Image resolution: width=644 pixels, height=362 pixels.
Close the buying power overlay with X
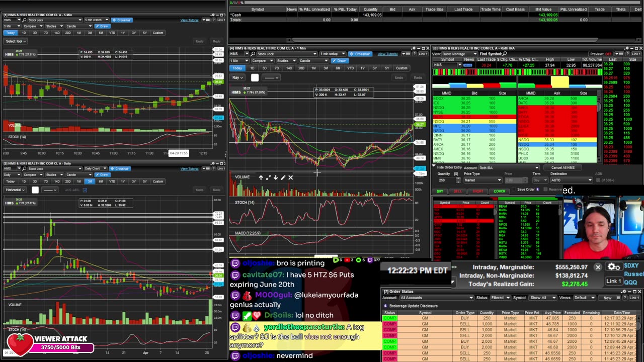pyautogui.click(x=598, y=267)
